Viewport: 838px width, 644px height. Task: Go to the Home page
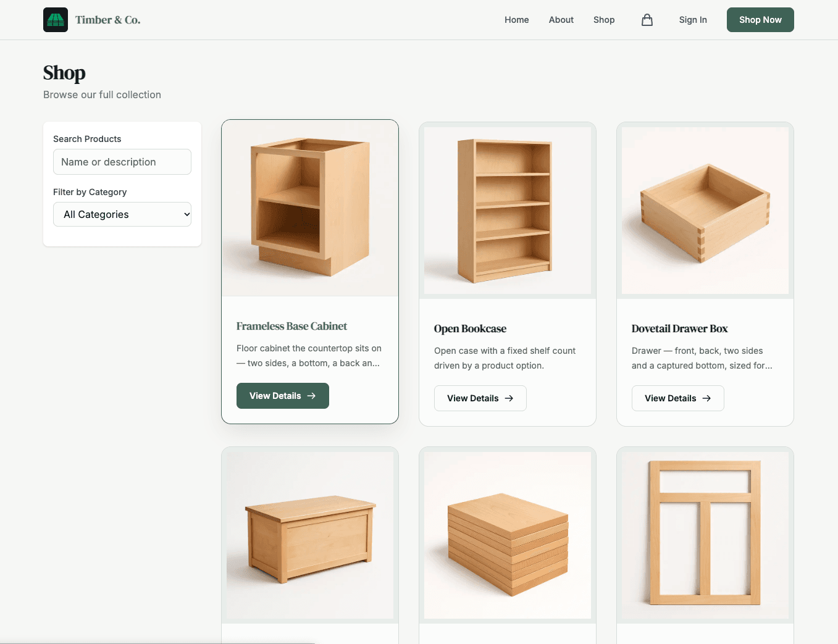[x=516, y=20]
